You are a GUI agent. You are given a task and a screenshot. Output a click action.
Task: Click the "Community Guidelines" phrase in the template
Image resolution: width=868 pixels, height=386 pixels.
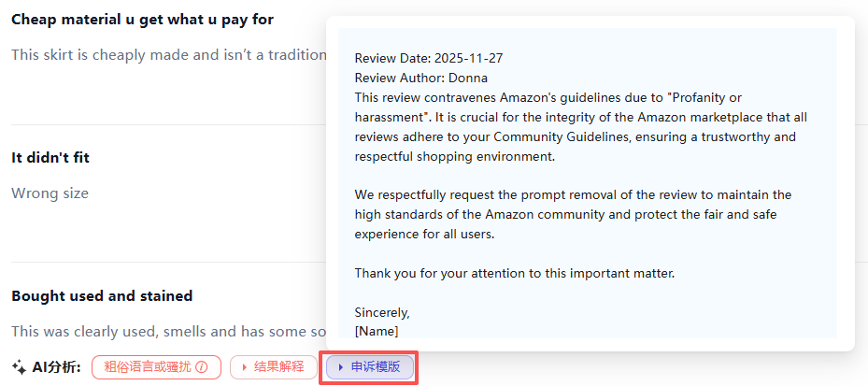(x=598, y=136)
